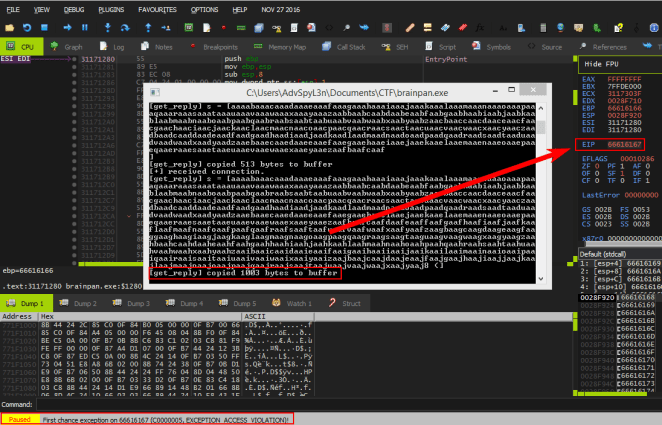This screenshot has width=662, height=425.
Task: Open the HELP menu
Action: 240,9
